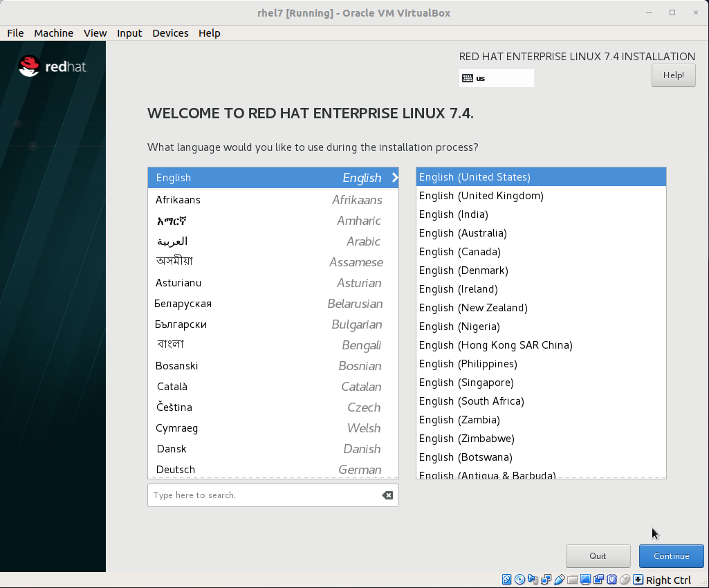Select Asturianu language
The image size is (709, 588).
click(x=273, y=283)
